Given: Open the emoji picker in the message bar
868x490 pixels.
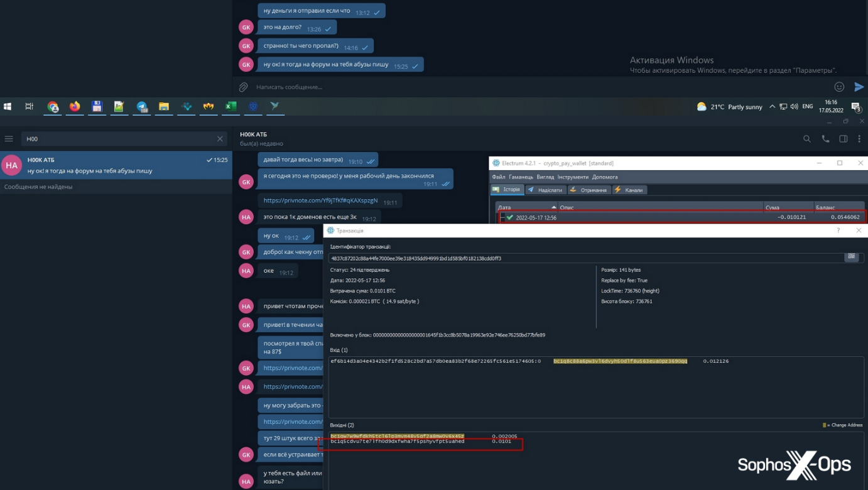Looking at the screenshot, I should pyautogui.click(x=838, y=87).
